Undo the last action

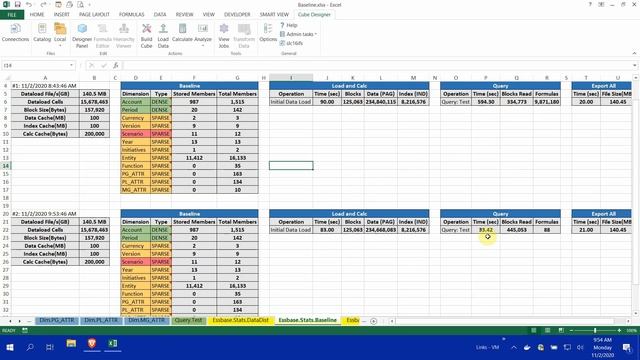click(29, 4)
